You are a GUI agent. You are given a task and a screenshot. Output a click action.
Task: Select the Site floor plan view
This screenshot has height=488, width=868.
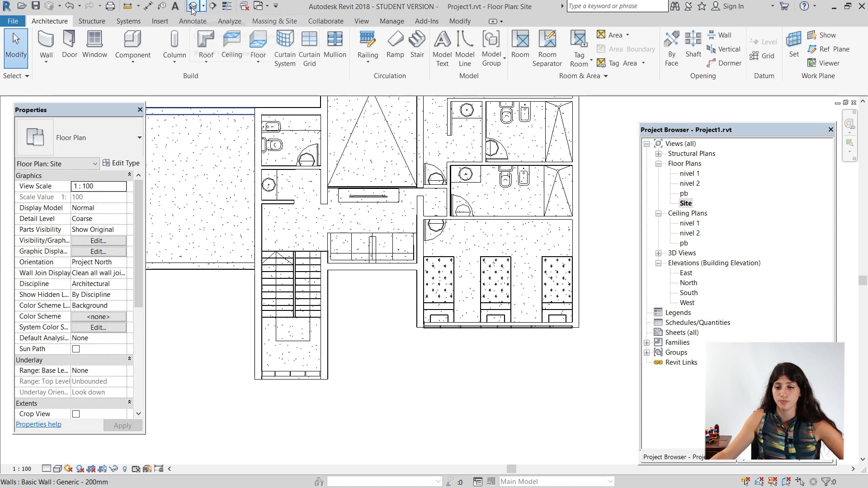pyautogui.click(x=685, y=203)
